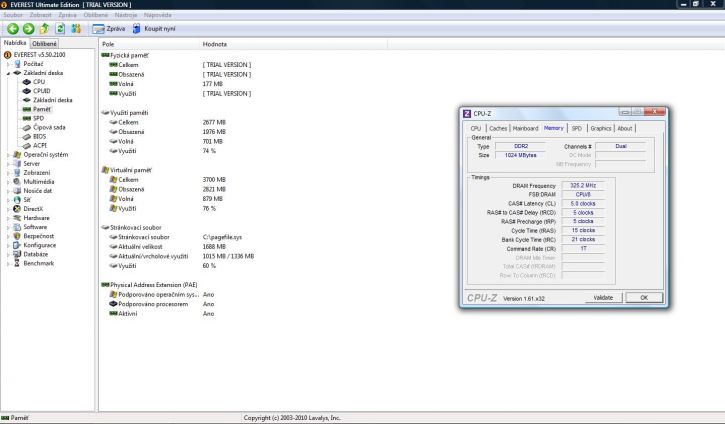
Task: Click the Pole column header
Action: (x=149, y=44)
